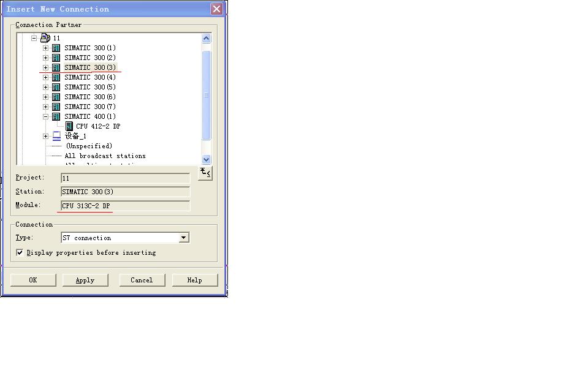Close the Insert New Connection dialog

tap(216, 9)
